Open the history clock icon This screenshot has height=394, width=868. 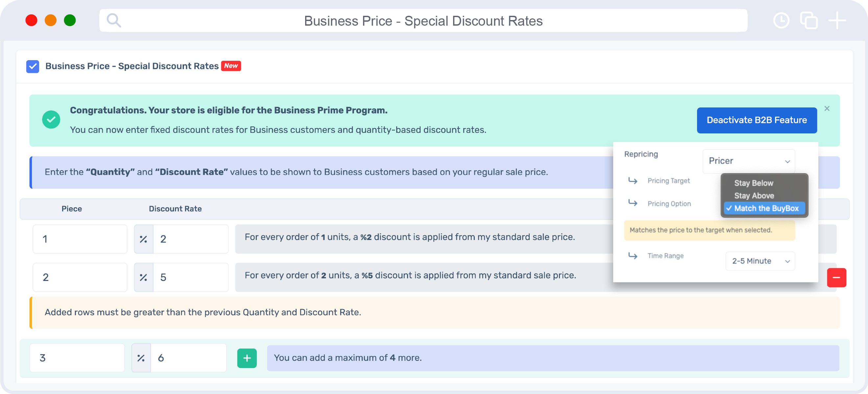tap(781, 21)
